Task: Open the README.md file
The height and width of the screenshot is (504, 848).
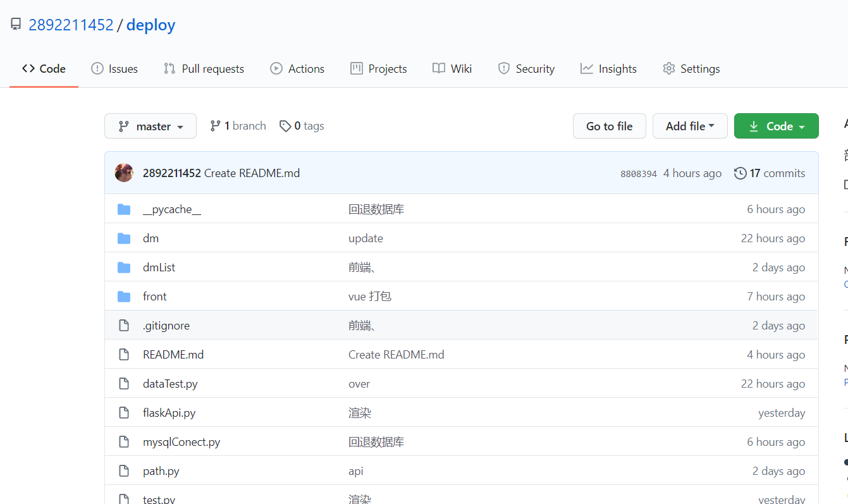Action: (173, 355)
